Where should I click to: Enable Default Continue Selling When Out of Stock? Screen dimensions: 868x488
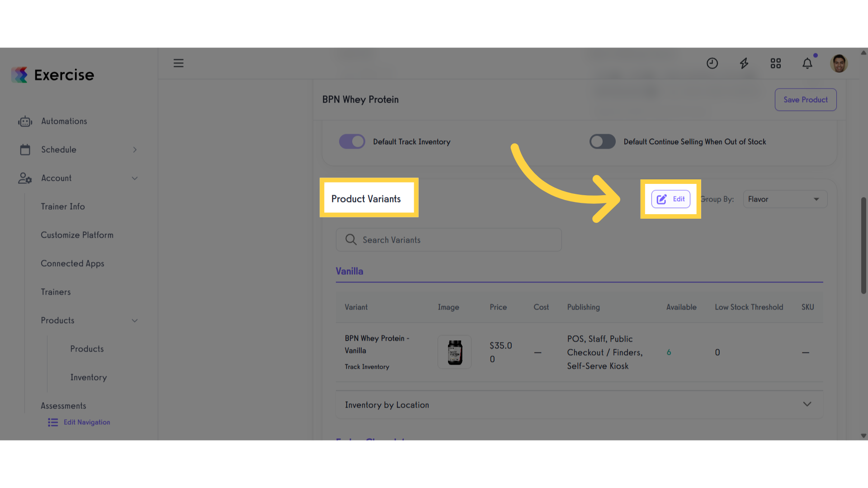coord(602,141)
